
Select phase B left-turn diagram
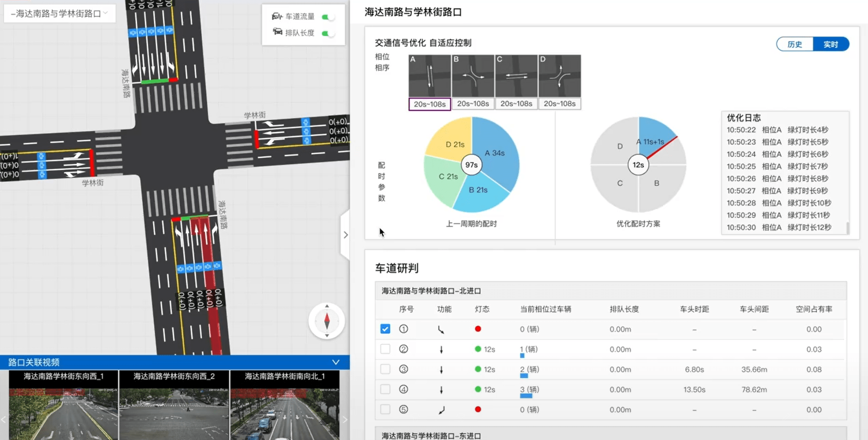click(473, 76)
